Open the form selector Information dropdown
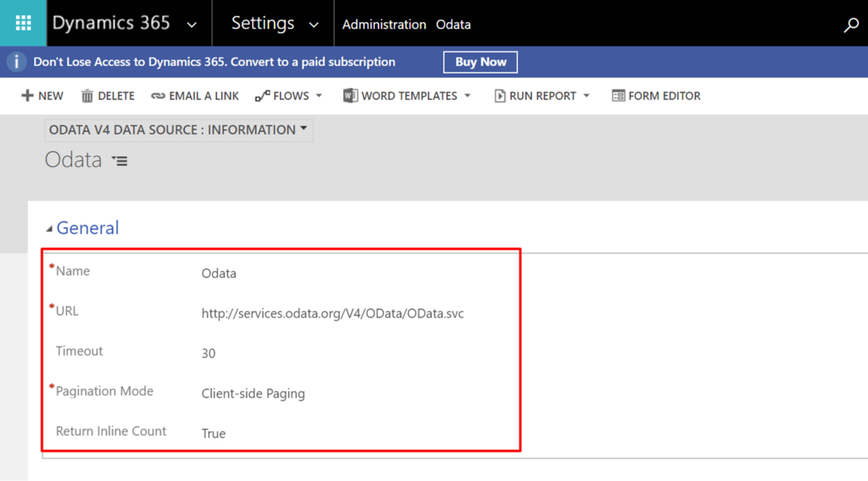This screenshot has width=868, height=481. click(x=178, y=130)
